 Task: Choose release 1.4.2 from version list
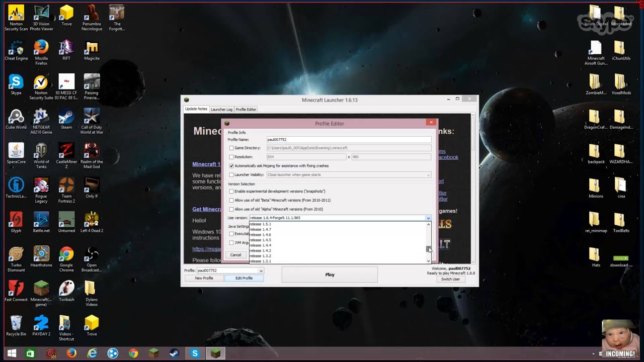[x=338, y=250]
